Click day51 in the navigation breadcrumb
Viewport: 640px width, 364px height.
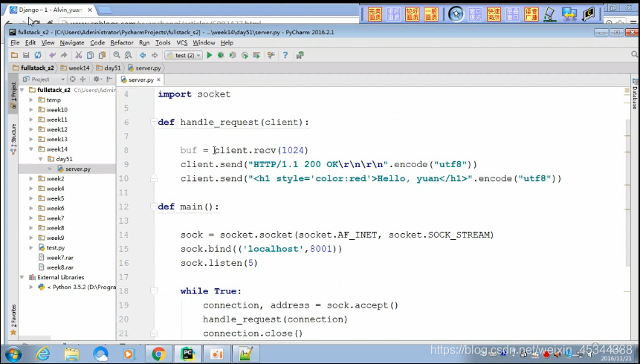coord(109,68)
